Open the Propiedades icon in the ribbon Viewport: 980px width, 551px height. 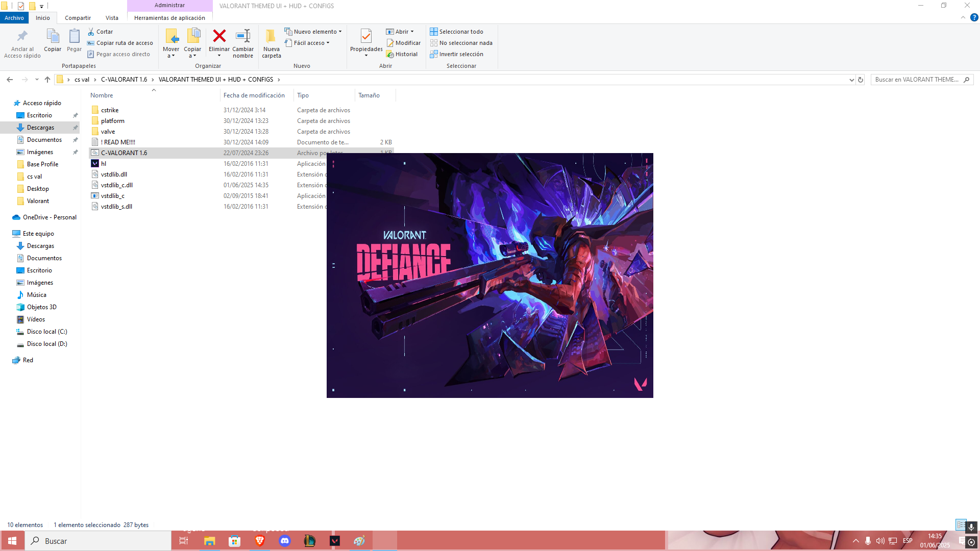(x=366, y=36)
